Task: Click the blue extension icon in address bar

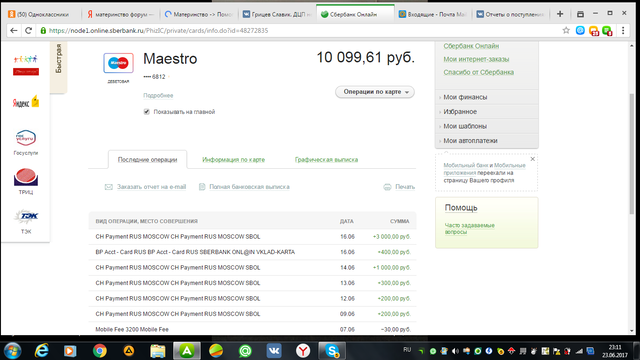Action: click(x=580, y=30)
